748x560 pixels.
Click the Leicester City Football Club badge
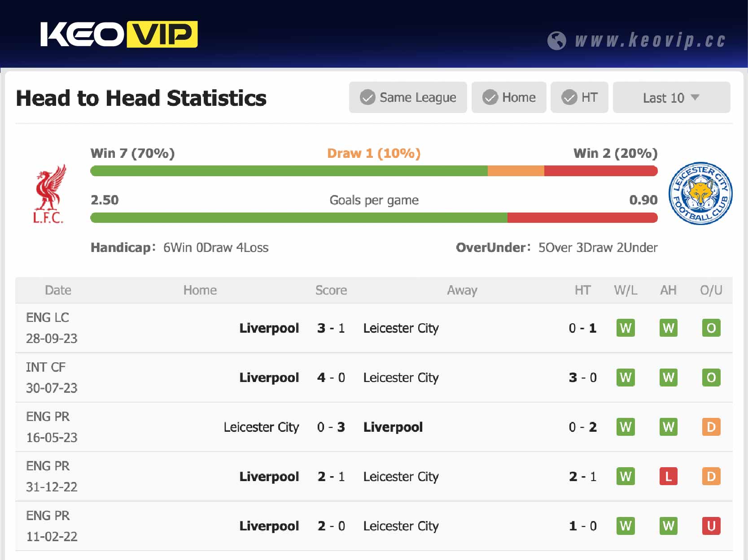(x=700, y=193)
